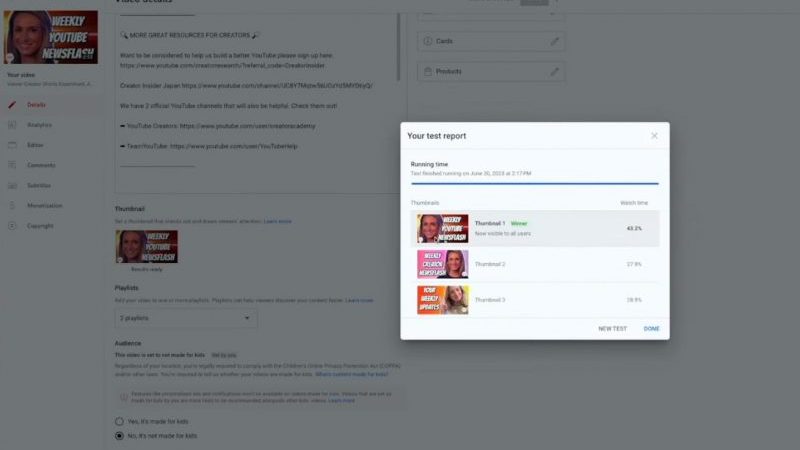Click the Monetization dollar icon in sidebar
The width and height of the screenshot is (800, 450).
[x=12, y=206]
